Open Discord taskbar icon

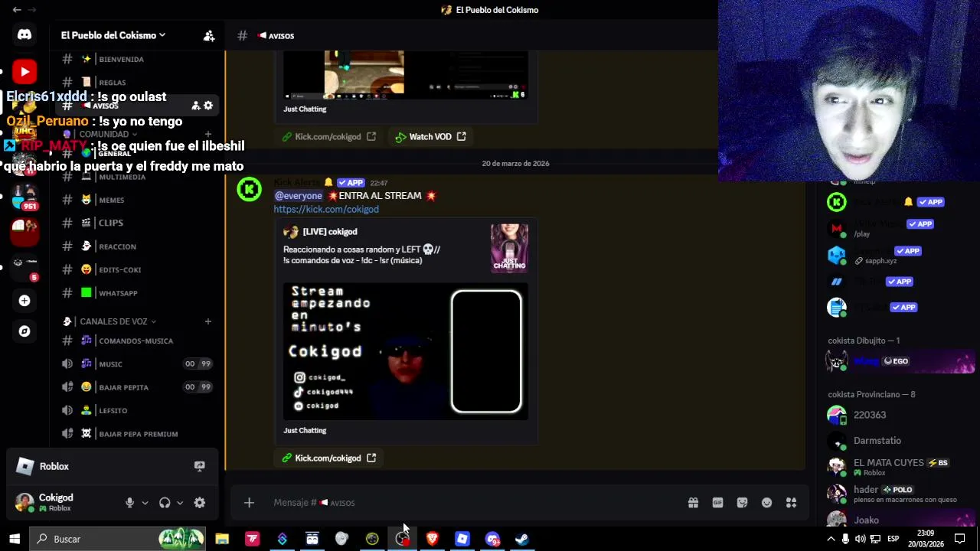pos(492,539)
